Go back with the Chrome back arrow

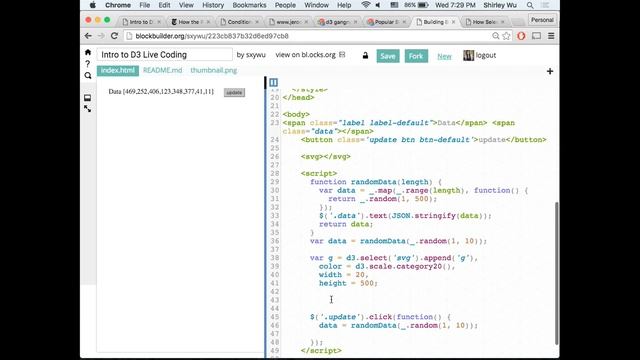pos(88,36)
